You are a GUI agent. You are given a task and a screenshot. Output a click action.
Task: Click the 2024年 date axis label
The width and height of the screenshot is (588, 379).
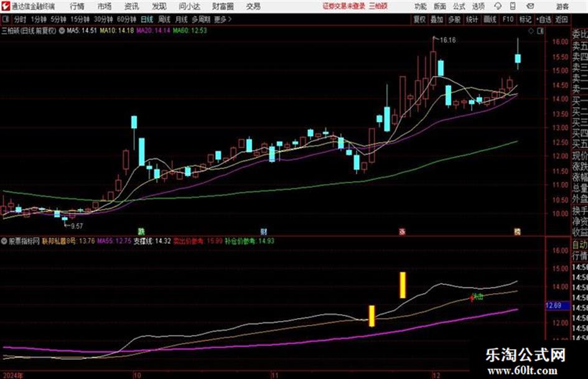pyautogui.click(x=12, y=375)
